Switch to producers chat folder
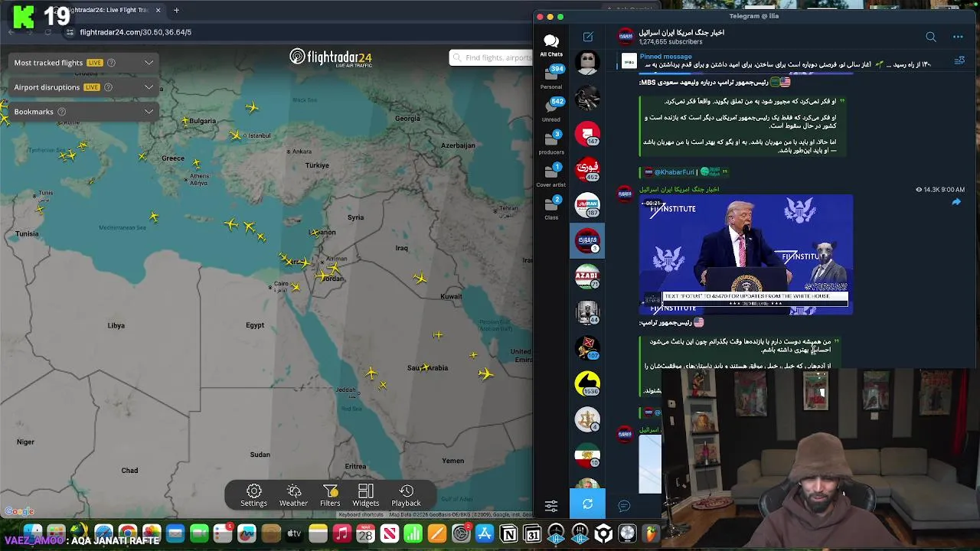The height and width of the screenshot is (551, 980). [x=551, y=143]
